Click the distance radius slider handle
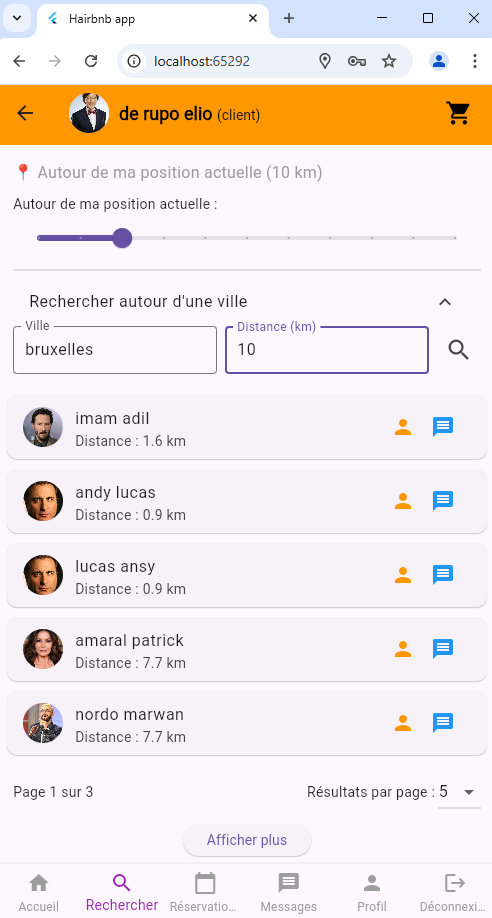Viewport: 492px width, 918px height. 122,238
